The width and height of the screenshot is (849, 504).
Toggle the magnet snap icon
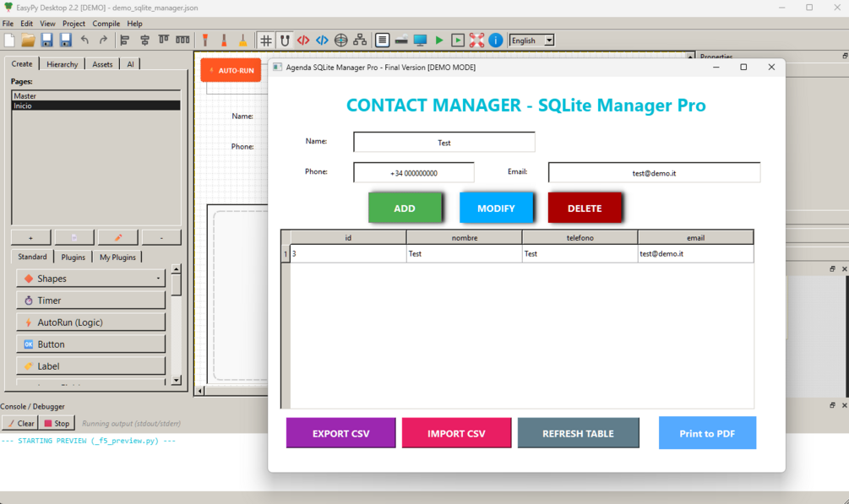[x=285, y=40]
